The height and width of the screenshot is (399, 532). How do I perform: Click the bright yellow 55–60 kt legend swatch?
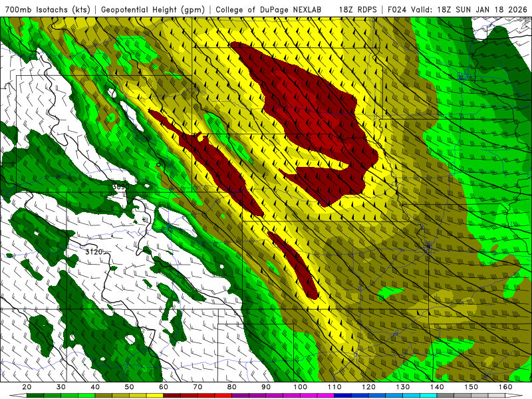(155, 396)
